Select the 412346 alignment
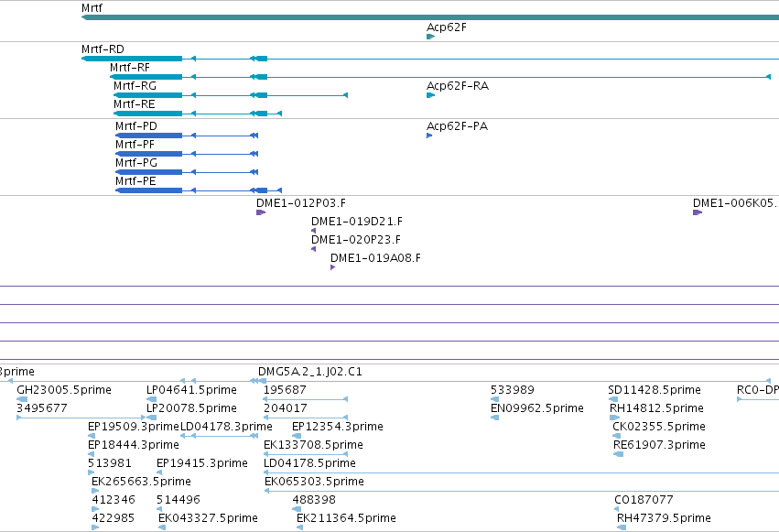 [95, 509]
